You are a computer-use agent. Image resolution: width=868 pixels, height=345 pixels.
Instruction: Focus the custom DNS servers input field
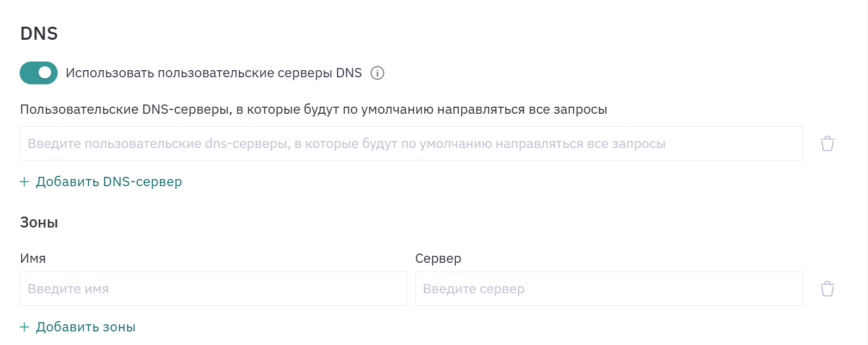point(411,144)
